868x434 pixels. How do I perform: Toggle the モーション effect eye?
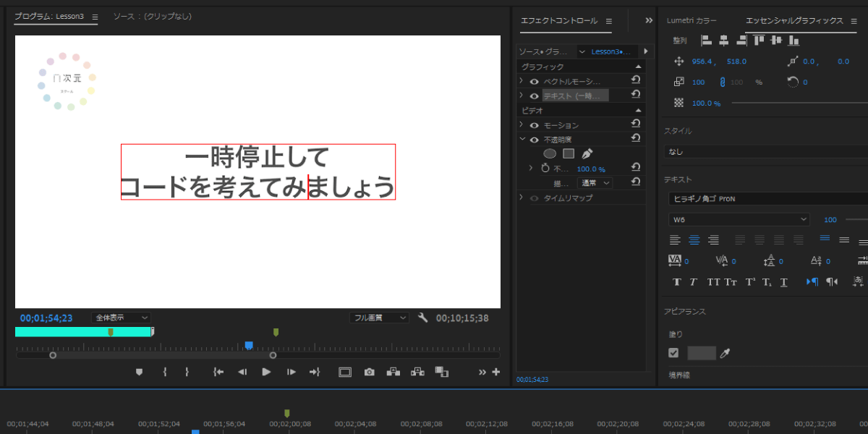(x=535, y=125)
